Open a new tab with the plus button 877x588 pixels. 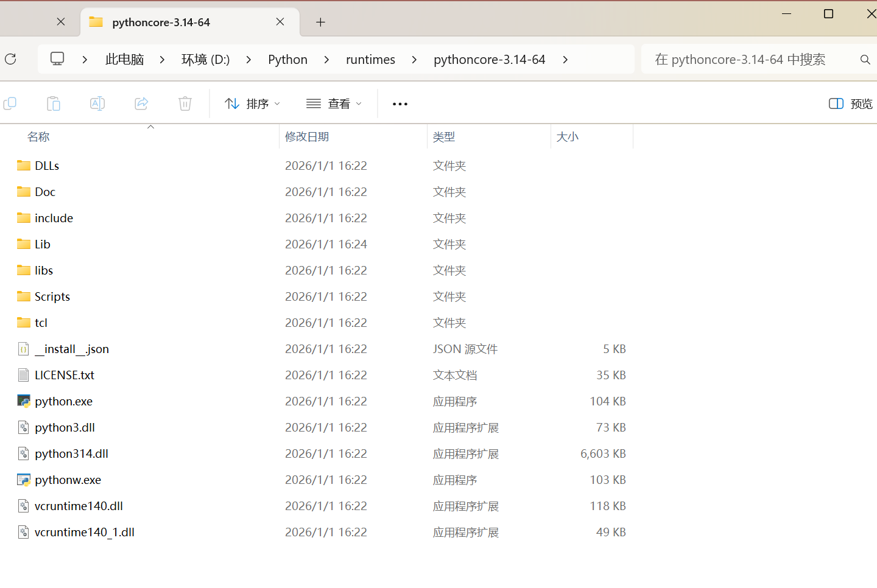point(320,22)
